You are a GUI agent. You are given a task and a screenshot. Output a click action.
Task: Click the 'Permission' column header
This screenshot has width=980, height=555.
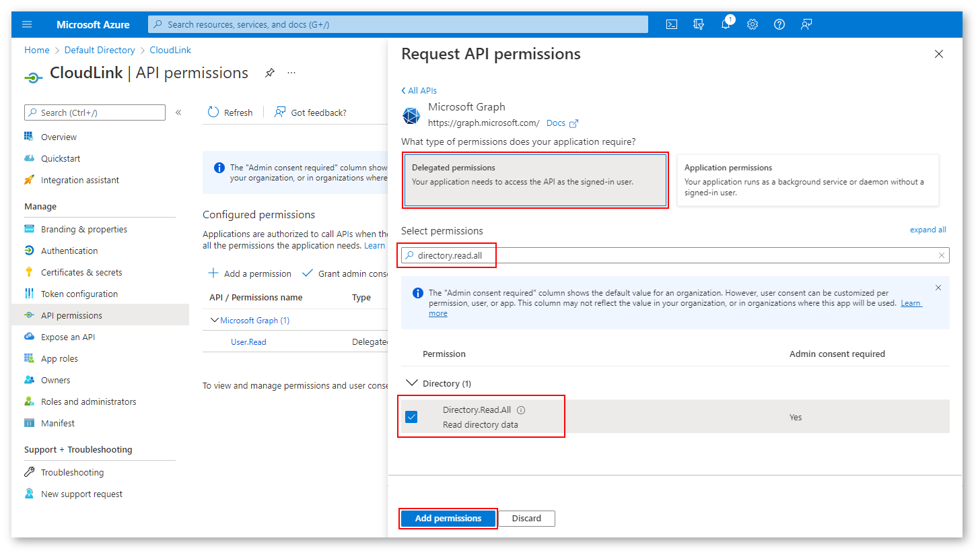[444, 354]
